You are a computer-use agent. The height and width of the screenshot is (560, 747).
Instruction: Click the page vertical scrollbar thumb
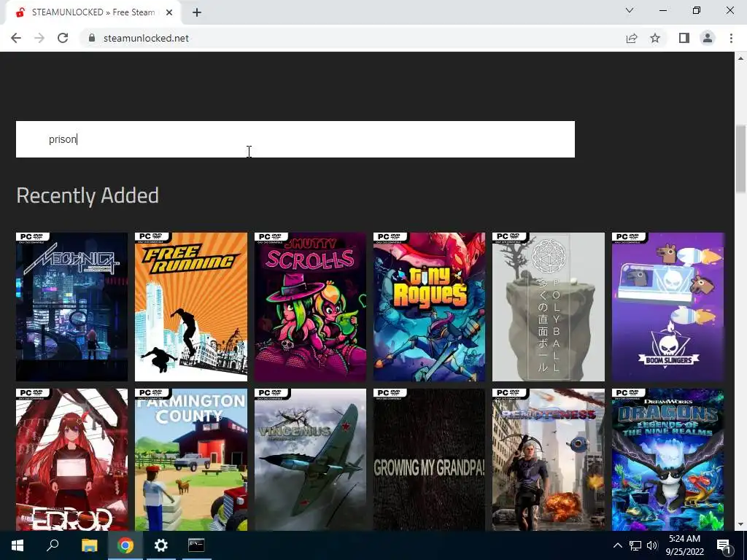[740, 158]
